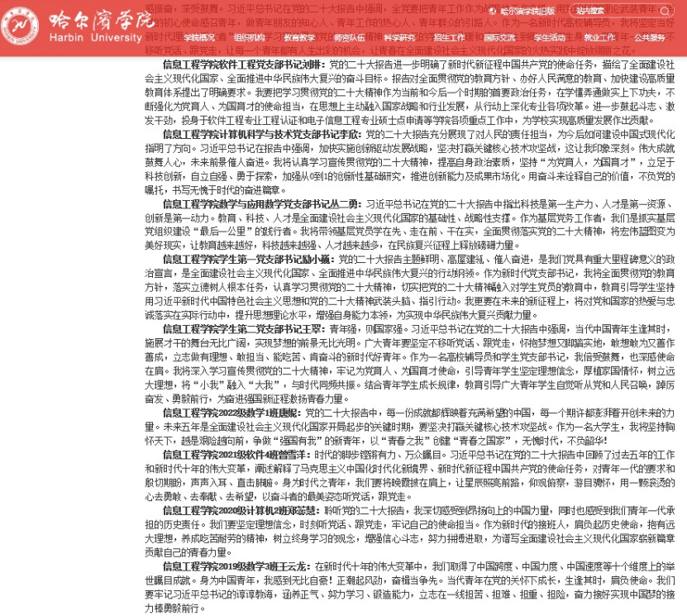Expand the 教育教学 navigation menu

tap(298, 38)
